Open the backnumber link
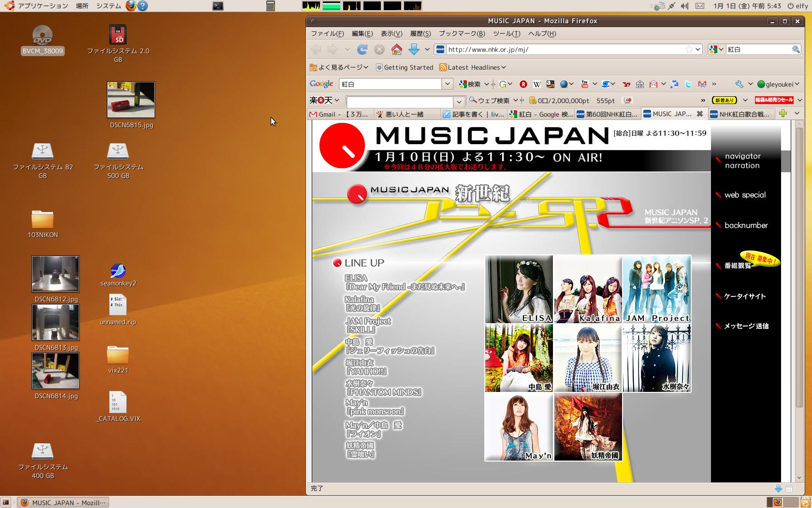Screen dimensions: 812x508 click(746, 225)
